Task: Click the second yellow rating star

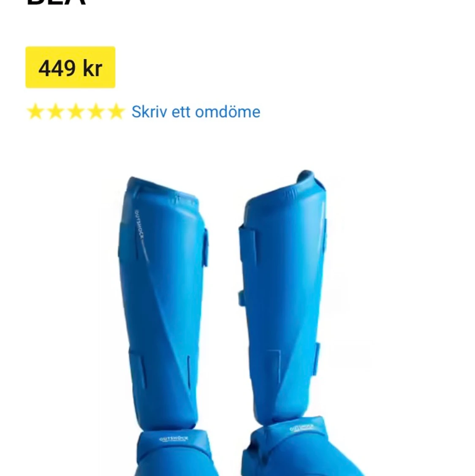Action: [56, 112]
